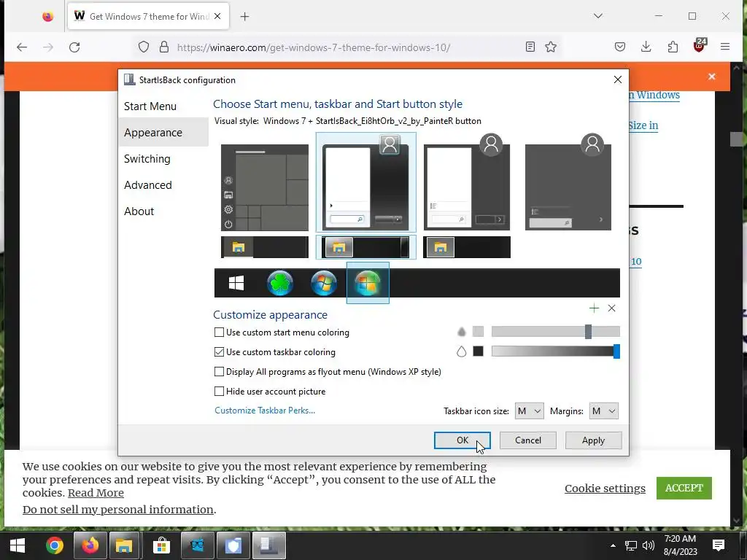The image size is (747, 560).
Task: Click the start menu color swatch
Action: click(478, 332)
